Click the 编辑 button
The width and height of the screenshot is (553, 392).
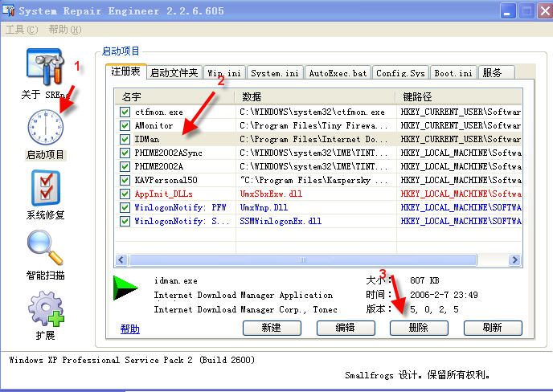pos(346,328)
